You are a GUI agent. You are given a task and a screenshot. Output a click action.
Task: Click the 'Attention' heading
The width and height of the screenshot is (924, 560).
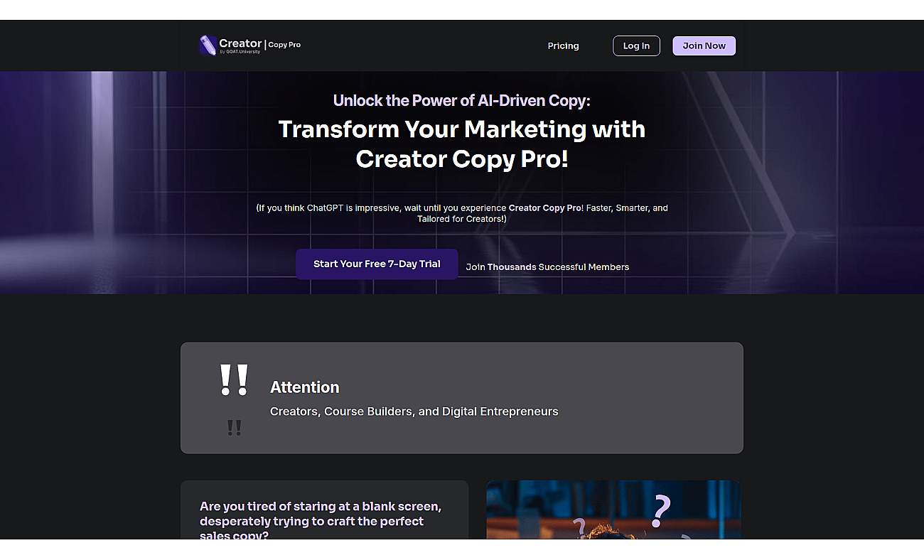pyautogui.click(x=304, y=387)
